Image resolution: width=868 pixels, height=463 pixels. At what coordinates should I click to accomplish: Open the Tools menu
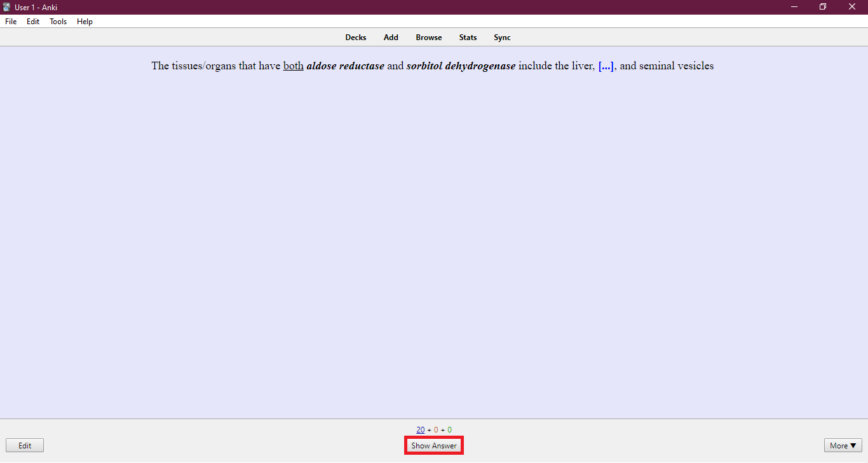58,22
